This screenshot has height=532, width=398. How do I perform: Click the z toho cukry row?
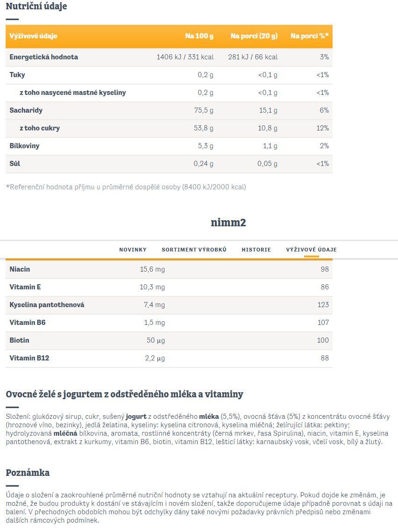pos(169,128)
